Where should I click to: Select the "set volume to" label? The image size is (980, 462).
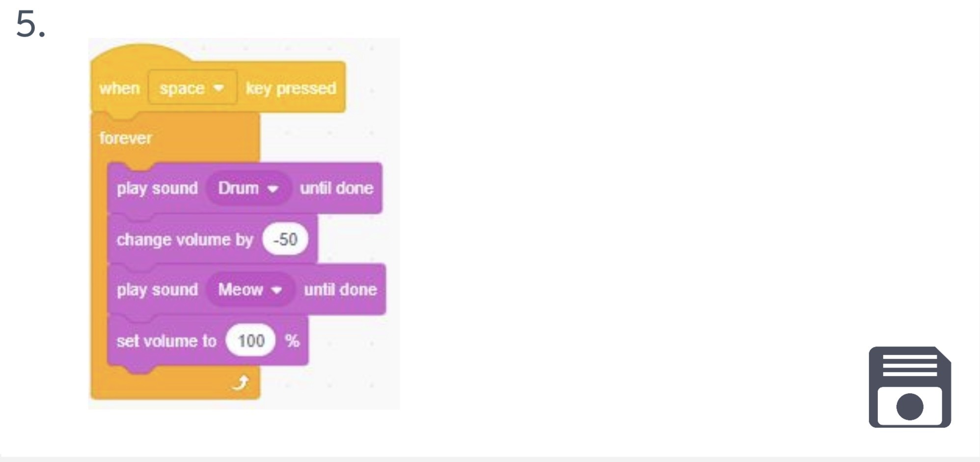click(x=166, y=341)
